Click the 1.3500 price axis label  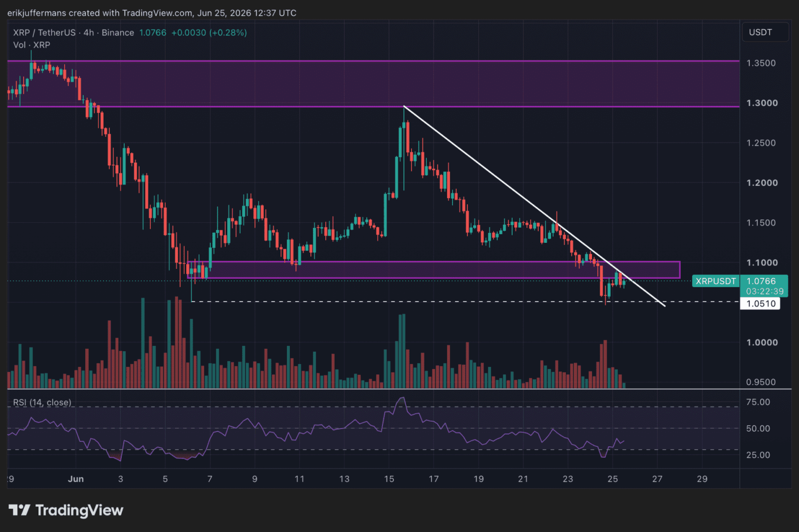[x=761, y=63]
